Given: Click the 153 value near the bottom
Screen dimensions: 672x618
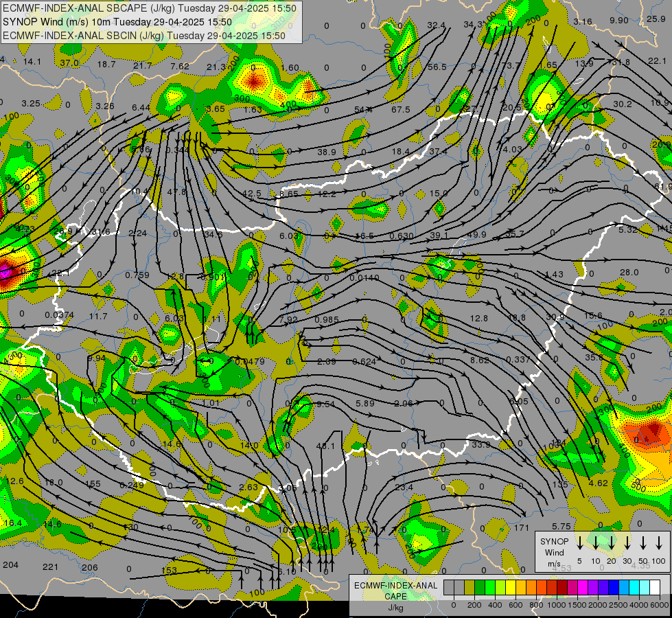Looking at the screenshot, I should [169, 571].
